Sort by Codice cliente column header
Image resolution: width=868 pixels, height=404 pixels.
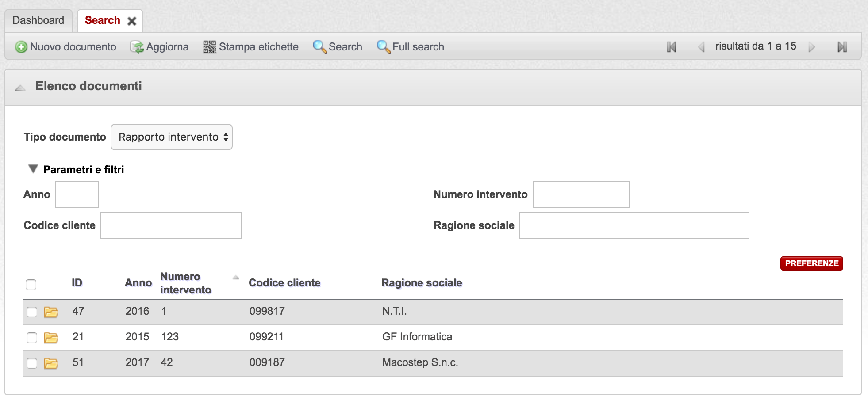pyautogui.click(x=284, y=283)
